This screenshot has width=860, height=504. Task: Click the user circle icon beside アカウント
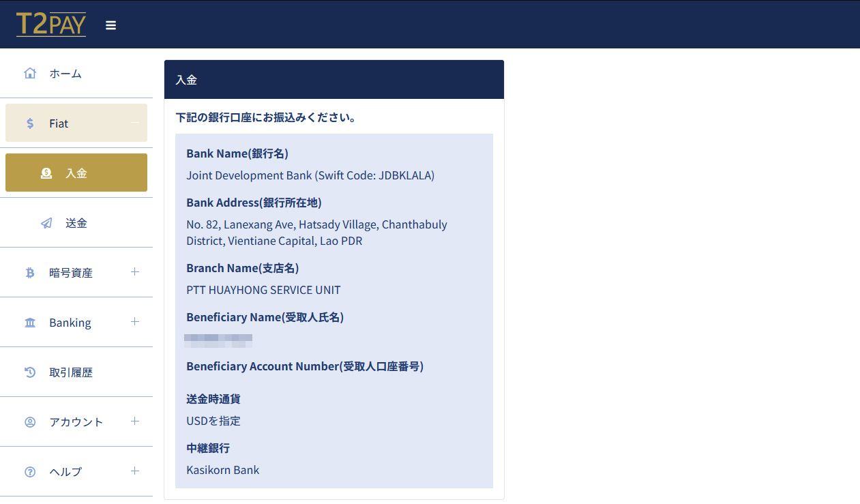click(30, 422)
